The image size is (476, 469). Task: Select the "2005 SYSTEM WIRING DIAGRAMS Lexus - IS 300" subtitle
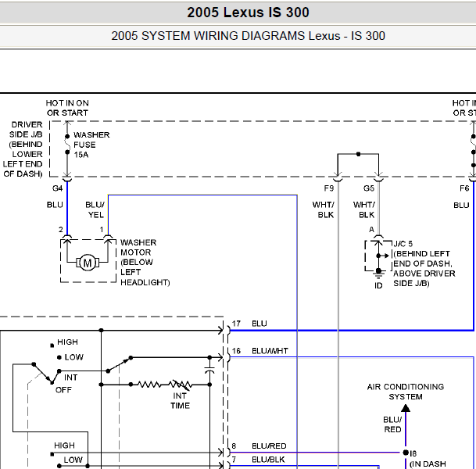[248, 36]
